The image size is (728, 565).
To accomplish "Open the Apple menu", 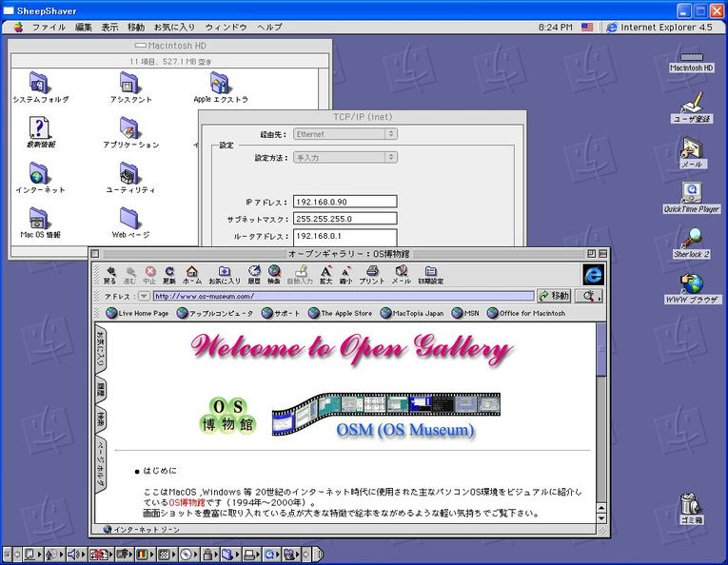I will point(18,28).
